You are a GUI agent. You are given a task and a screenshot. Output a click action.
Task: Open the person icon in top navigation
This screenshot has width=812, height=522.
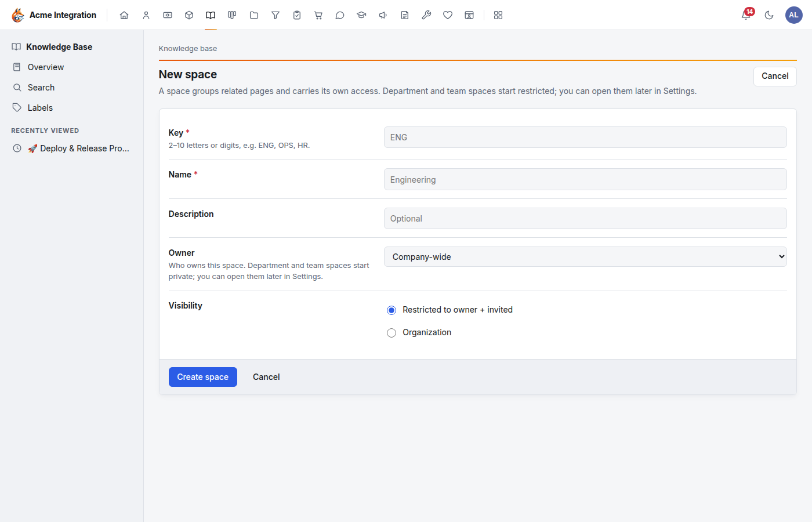coord(146,15)
